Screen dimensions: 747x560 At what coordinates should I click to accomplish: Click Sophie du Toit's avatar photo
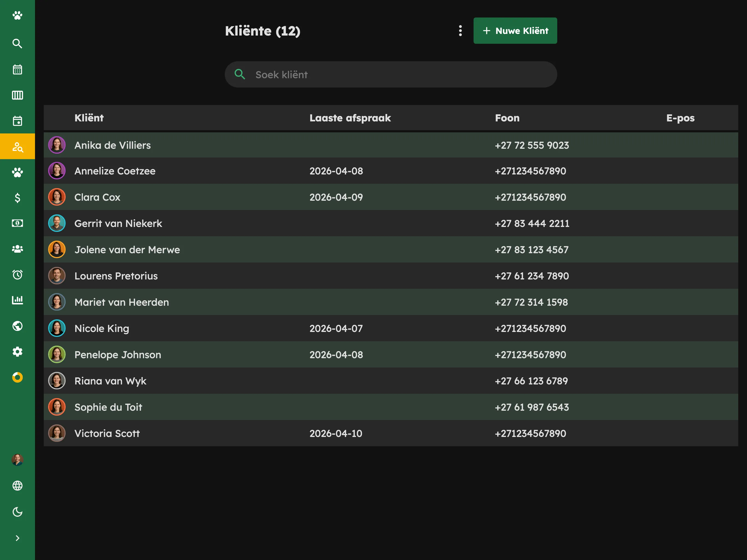(57, 407)
